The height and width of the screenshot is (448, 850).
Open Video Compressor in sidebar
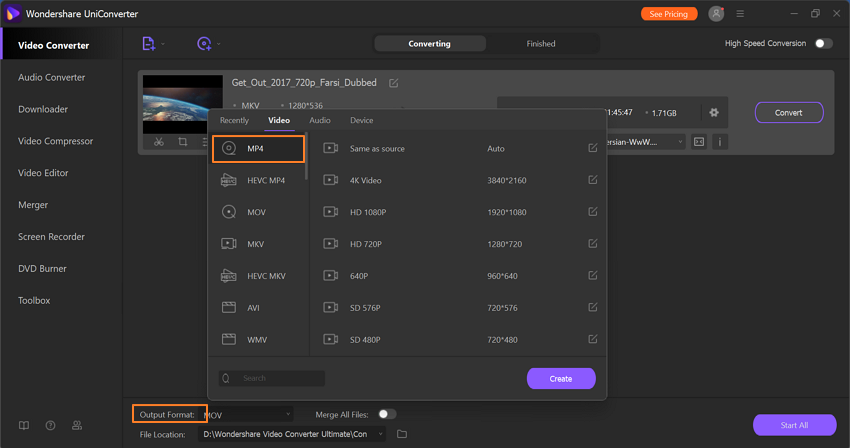coord(55,141)
